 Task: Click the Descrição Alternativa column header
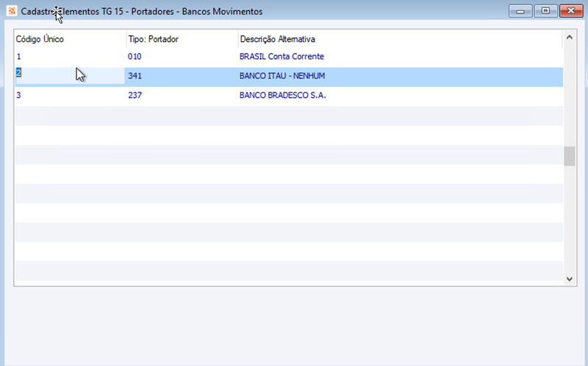[x=400, y=39]
